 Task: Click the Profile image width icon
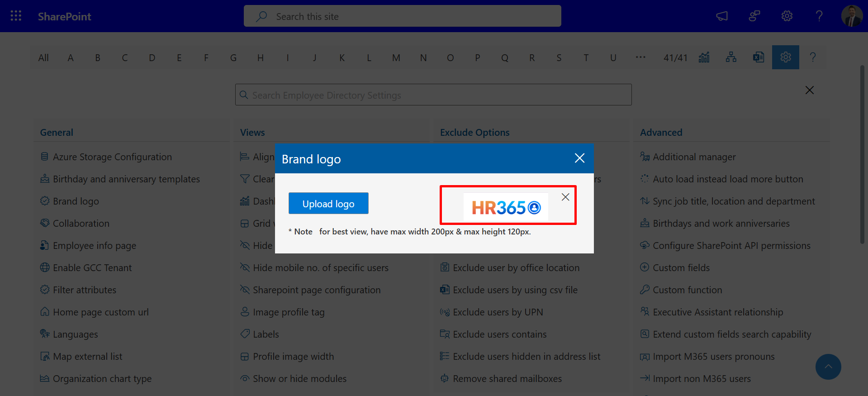click(245, 356)
